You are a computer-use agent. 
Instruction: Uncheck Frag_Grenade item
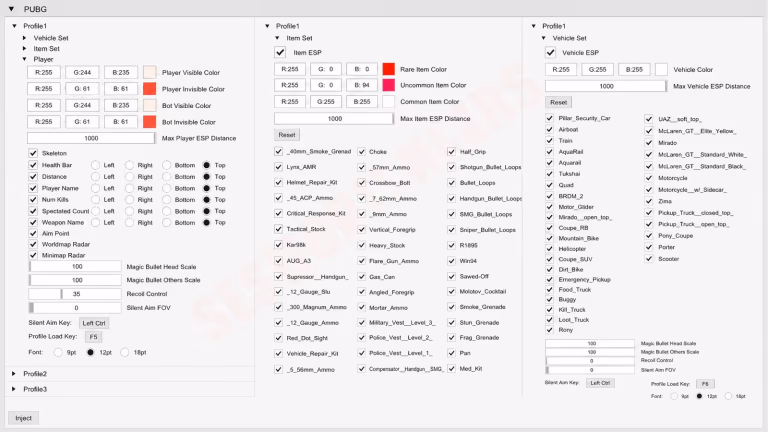(451, 337)
